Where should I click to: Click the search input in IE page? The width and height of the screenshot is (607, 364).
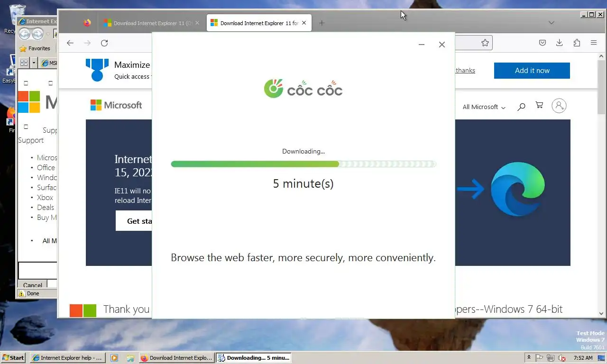(37, 271)
